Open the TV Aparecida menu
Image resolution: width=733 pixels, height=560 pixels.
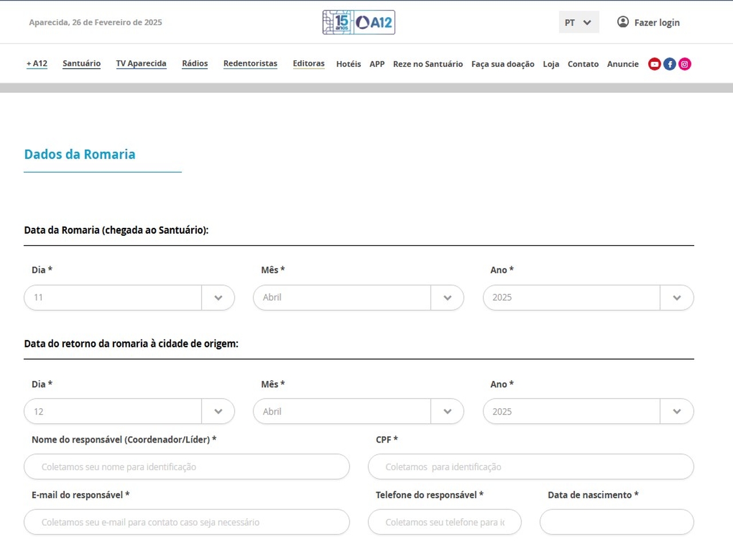tap(141, 64)
